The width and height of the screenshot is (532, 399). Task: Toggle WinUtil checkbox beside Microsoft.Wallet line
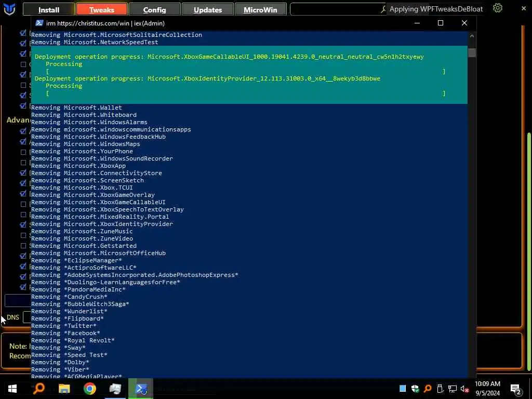click(23, 105)
